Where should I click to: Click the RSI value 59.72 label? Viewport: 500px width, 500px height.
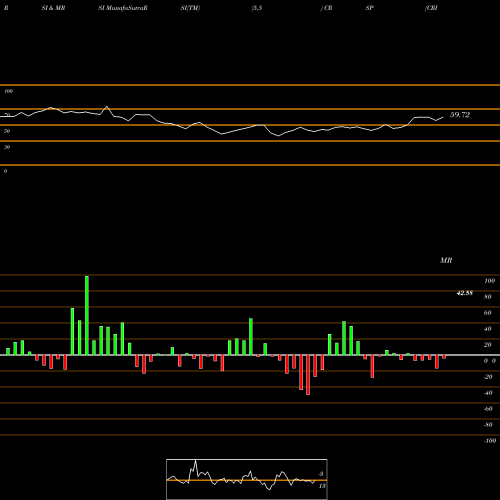coord(460,115)
